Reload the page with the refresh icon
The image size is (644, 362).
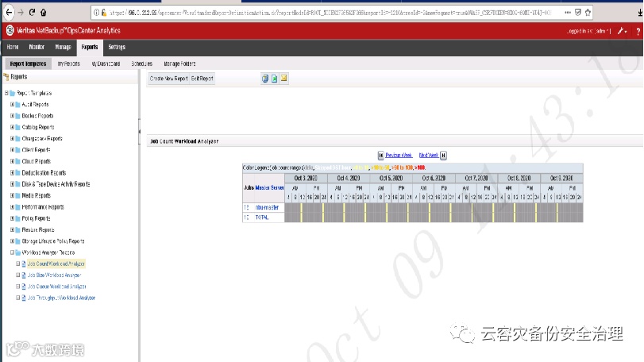click(32, 13)
